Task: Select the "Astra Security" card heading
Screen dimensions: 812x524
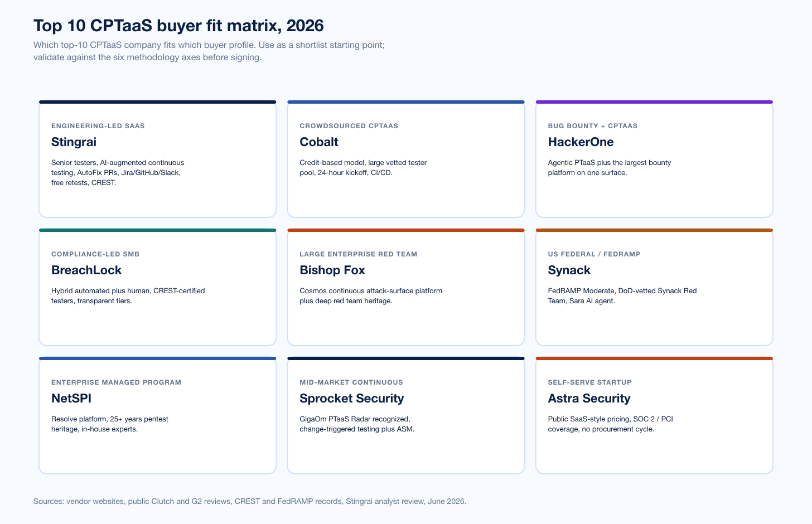Action: [589, 399]
